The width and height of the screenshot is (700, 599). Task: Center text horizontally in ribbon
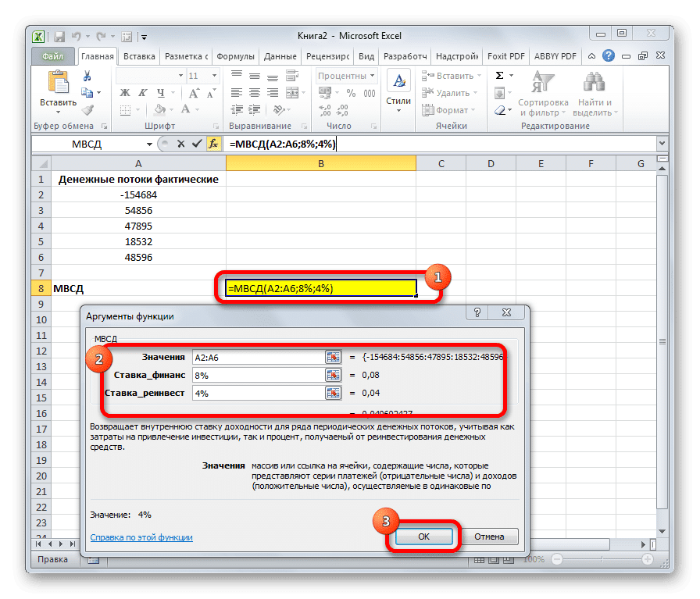(x=255, y=93)
